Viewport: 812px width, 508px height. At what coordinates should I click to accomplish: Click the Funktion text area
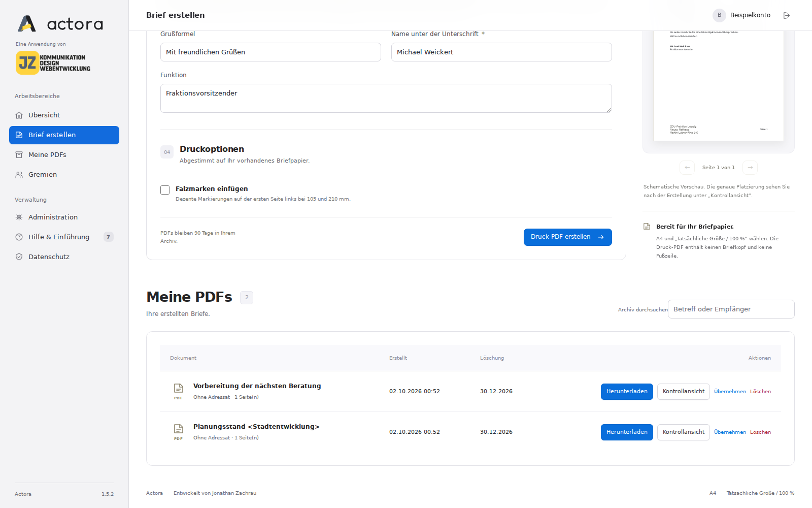(x=386, y=99)
